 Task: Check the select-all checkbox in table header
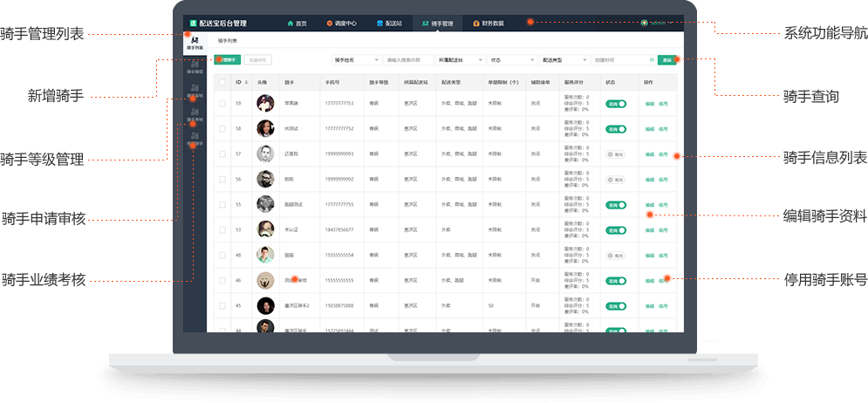pyautogui.click(x=222, y=82)
